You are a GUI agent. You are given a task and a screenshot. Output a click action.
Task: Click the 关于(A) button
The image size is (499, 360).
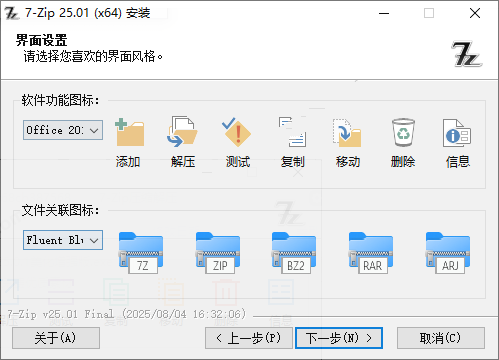click(x=56, y=338)
